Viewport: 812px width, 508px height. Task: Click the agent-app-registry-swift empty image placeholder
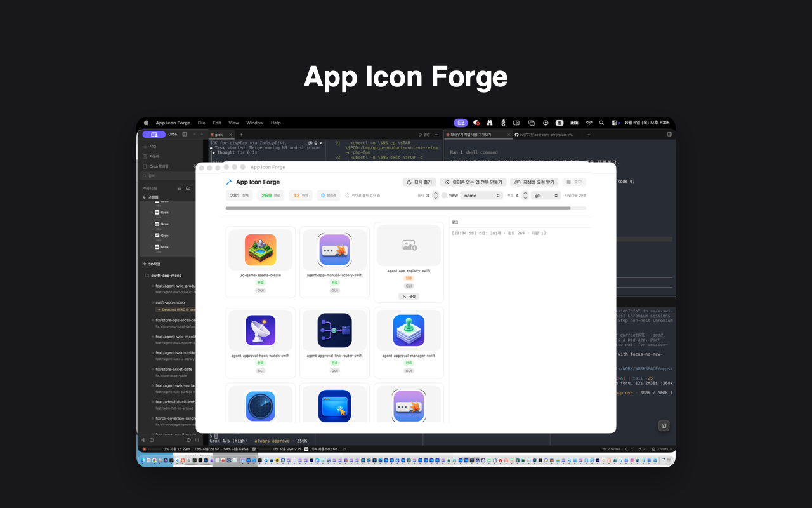tap(409, 245)
